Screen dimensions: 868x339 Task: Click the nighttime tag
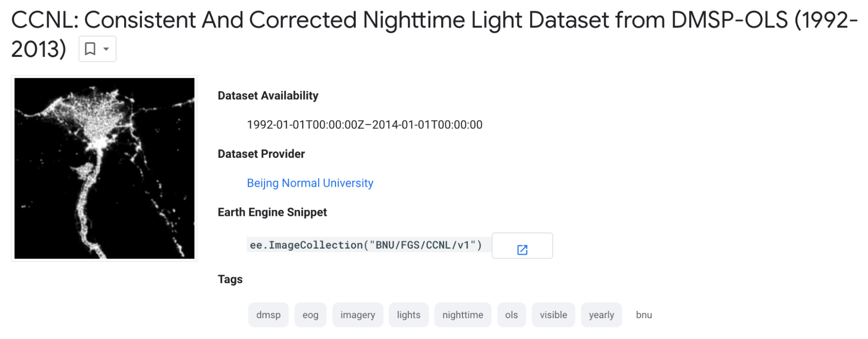462,315
